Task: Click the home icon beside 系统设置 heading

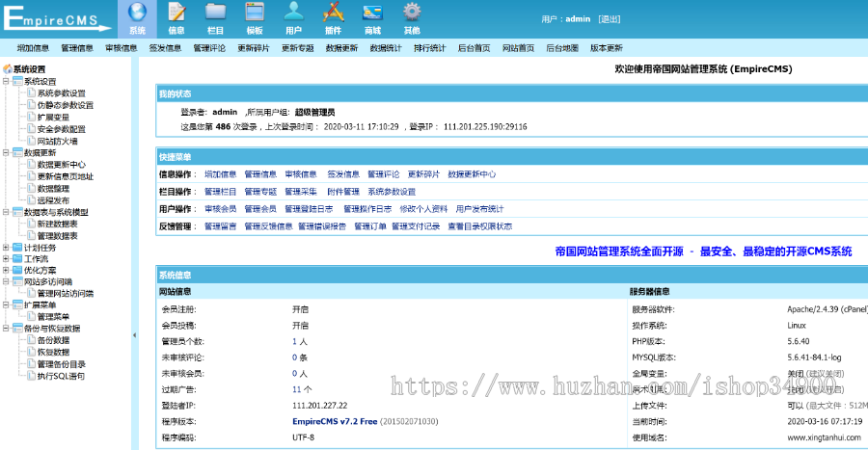Action: 7,69
